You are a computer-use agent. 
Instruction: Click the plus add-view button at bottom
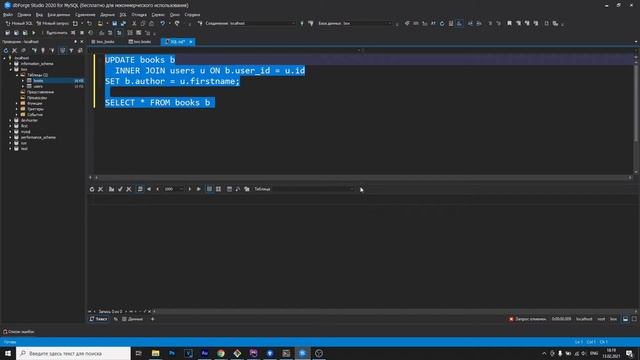(x=153, y=319)
